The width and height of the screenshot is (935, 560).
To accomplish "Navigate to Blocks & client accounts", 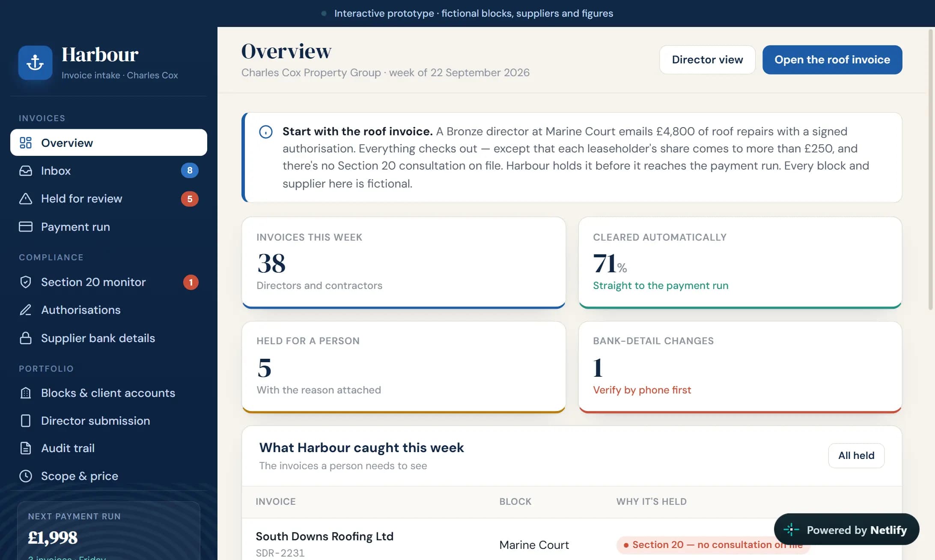I will [x=109, y=393].
